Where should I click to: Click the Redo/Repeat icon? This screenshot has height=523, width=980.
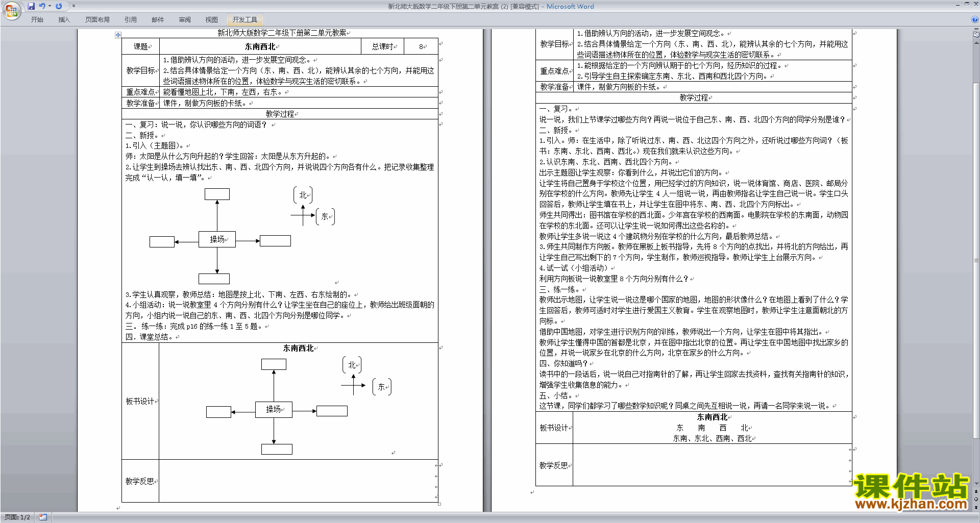point(59,6)
